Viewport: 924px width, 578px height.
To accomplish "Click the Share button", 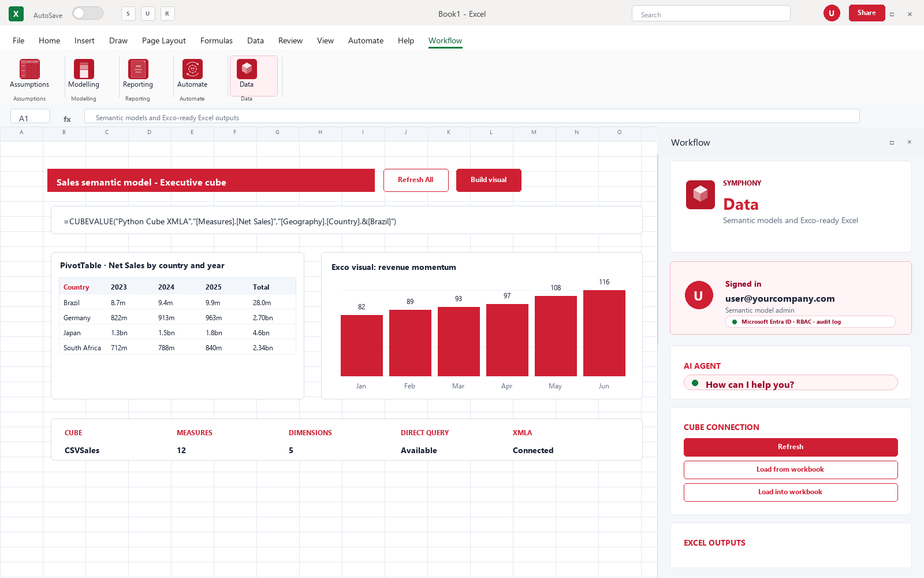I will (867, 13).
